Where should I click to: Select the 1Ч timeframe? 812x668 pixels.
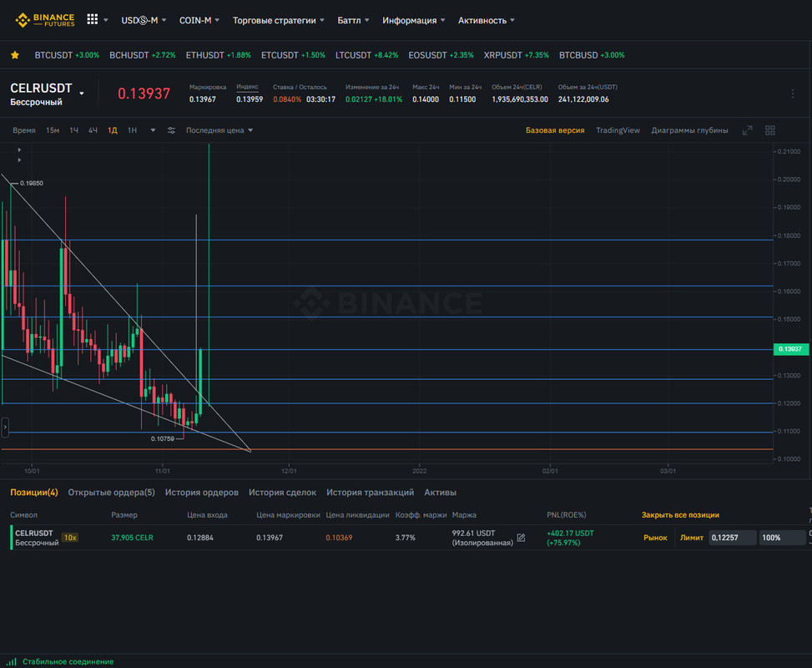[x=74, y=130]
